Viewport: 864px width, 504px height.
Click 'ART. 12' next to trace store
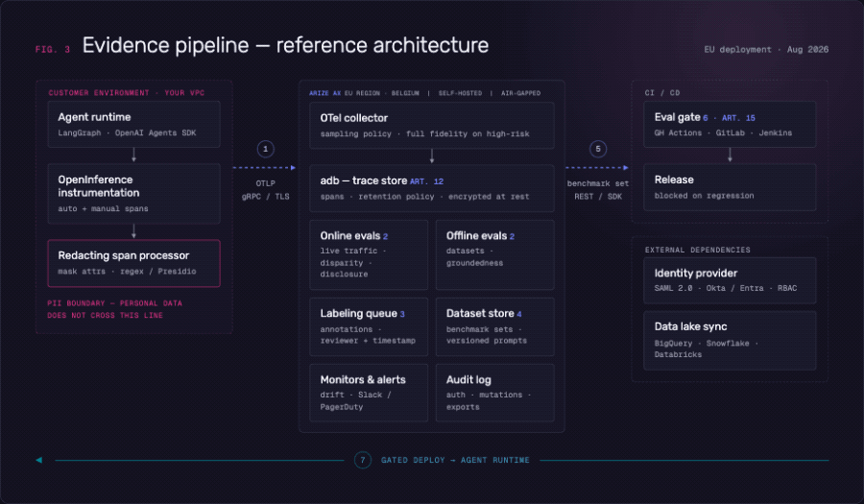point(426,181)
